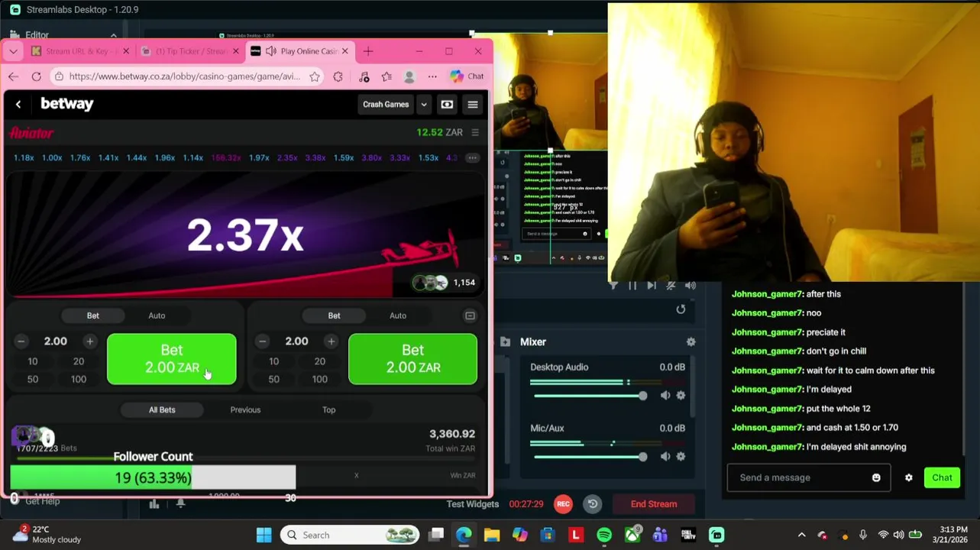The width and height of the screenshot is (980, 550).
Task: Toggle the REC recording button
Action: pyautogui.click(x=563, y=504)
